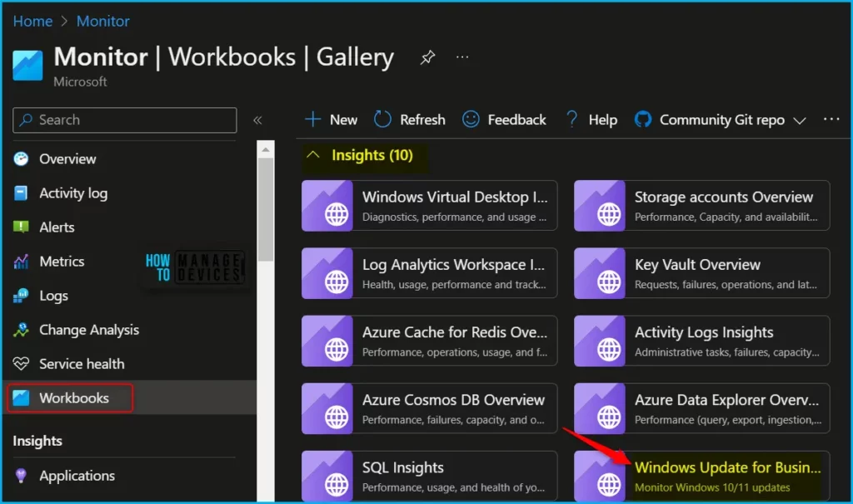This screenshot has width=853, height=504.
Task: Pin the Monitor Workbooks Gallery page
Action: coord(427,57)
